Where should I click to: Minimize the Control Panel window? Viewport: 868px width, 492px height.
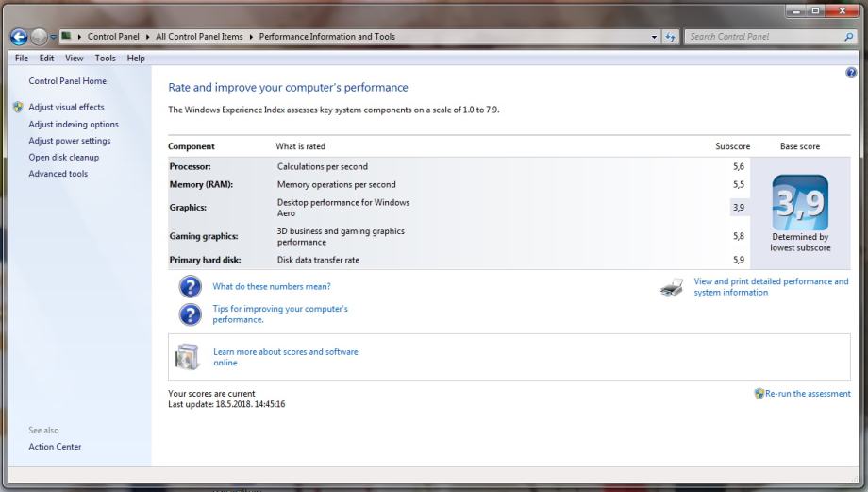point(795,10)
